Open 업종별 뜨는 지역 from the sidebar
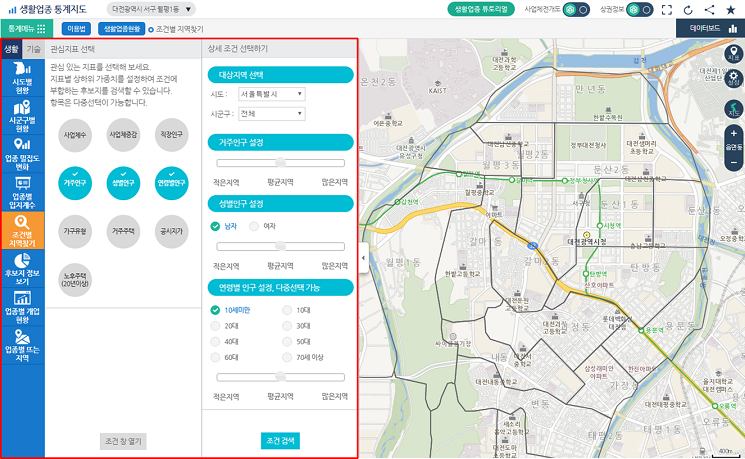Viewport: 745px width, 459px height. pos(22,347)
